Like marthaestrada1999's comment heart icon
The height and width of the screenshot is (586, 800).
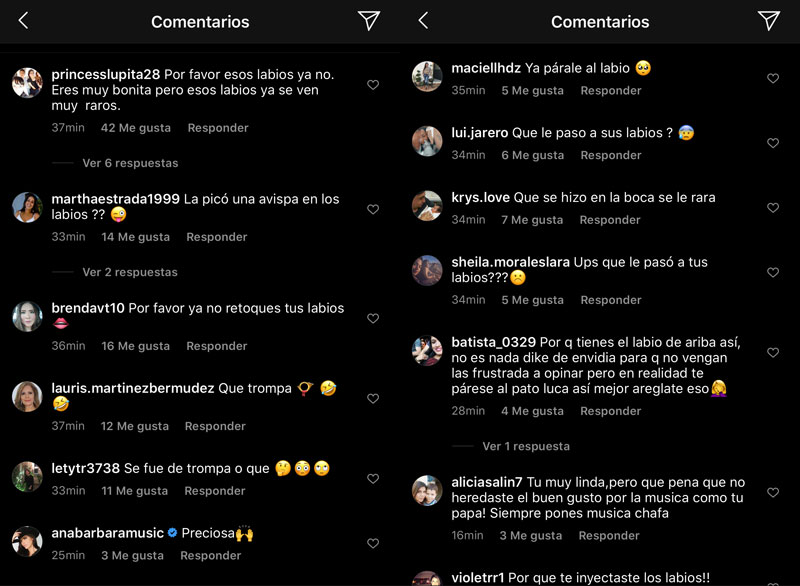click(373, 209)
